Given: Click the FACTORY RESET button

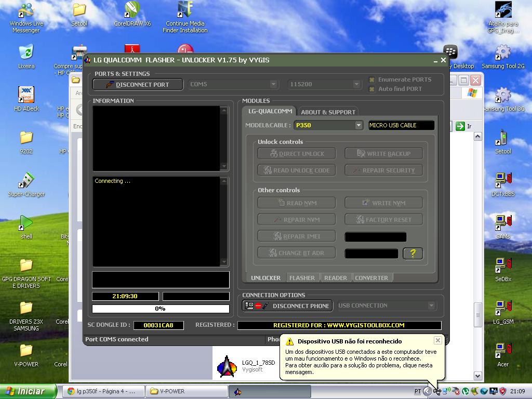Looking at the screenshot, I should coord(384,220).
